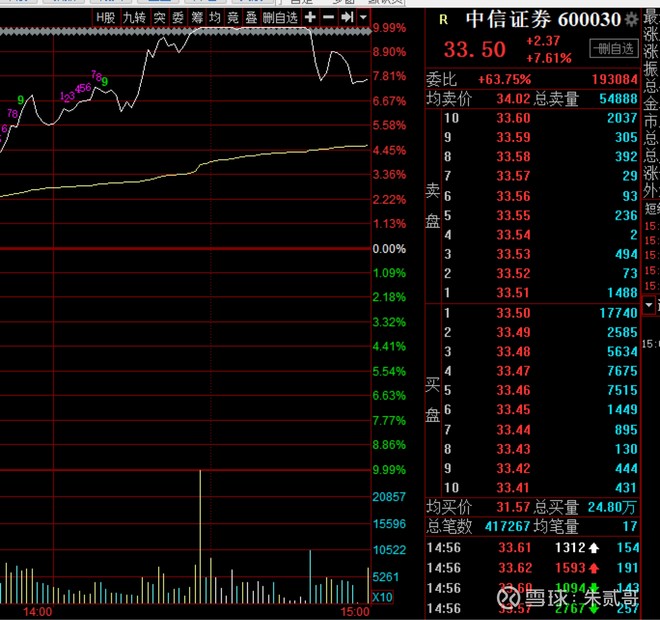This screenshot has height=620, width=660.
Task: Open the dropdown arrow at toolbar's right end
Action: click(361, 18)
